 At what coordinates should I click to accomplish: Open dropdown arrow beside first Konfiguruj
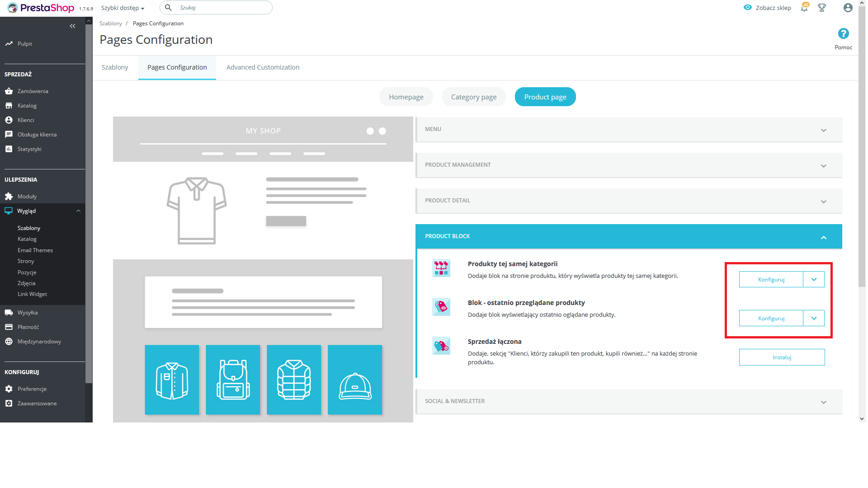tap(814, 280)
